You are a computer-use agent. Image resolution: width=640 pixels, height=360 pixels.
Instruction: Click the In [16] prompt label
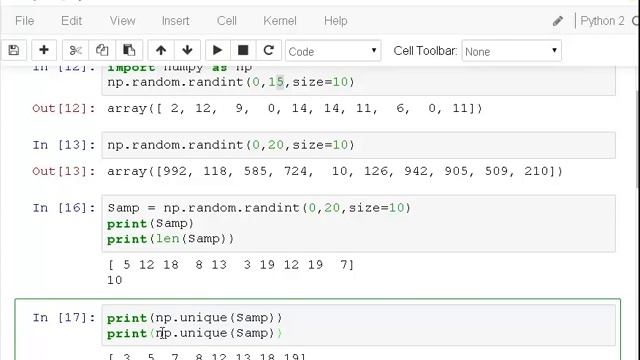point(64,208)
